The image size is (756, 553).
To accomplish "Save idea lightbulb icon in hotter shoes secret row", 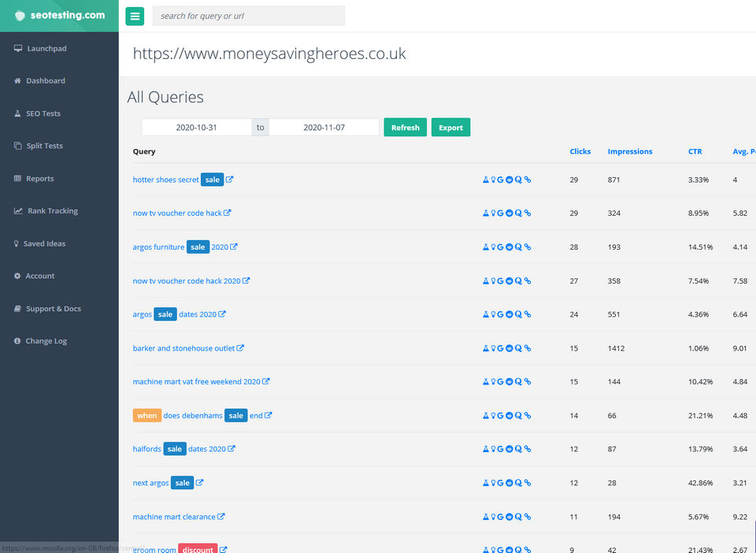I will (x=493, y=180).
